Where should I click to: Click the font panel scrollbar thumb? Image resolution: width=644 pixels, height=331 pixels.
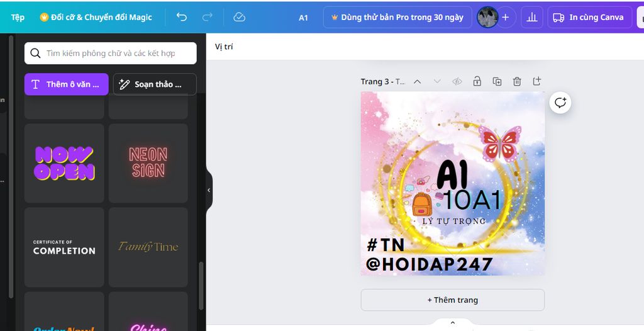pos(201,286)
